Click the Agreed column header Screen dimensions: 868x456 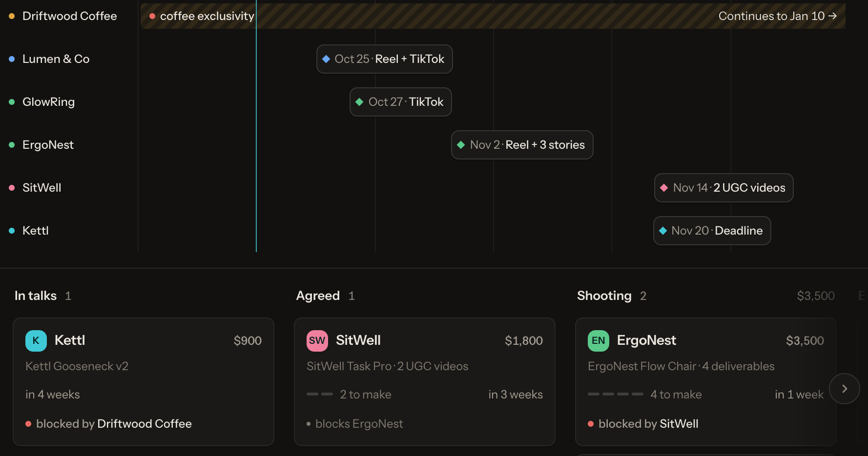(318, 296)
